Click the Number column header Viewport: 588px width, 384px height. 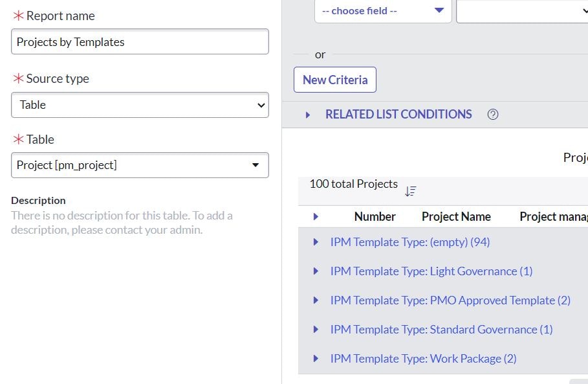point(375,216)
